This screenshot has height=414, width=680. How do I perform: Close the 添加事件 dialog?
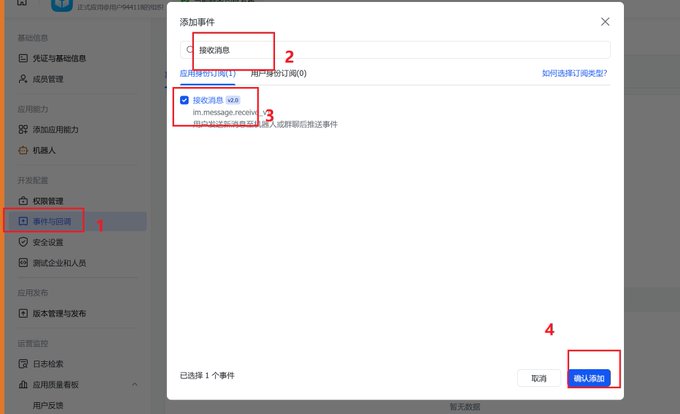[x=605, y=22]
